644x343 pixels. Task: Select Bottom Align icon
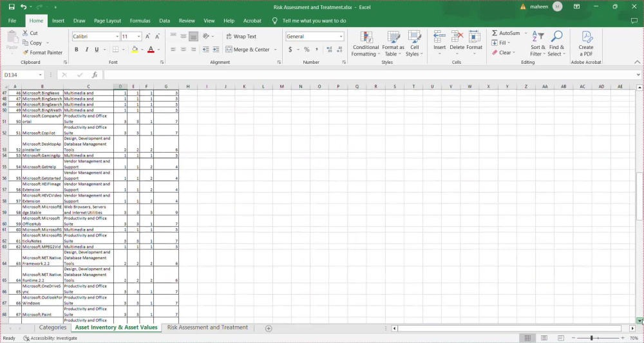click(193, 37)
